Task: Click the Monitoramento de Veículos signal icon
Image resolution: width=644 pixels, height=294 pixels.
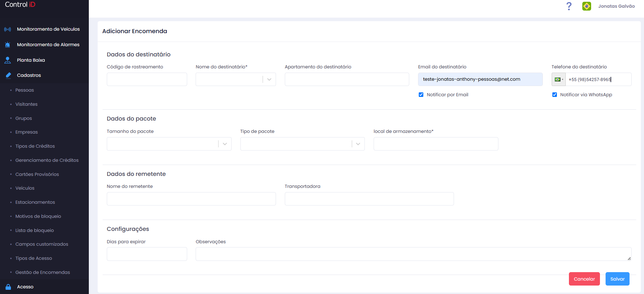Action: (x=7, y=29)
